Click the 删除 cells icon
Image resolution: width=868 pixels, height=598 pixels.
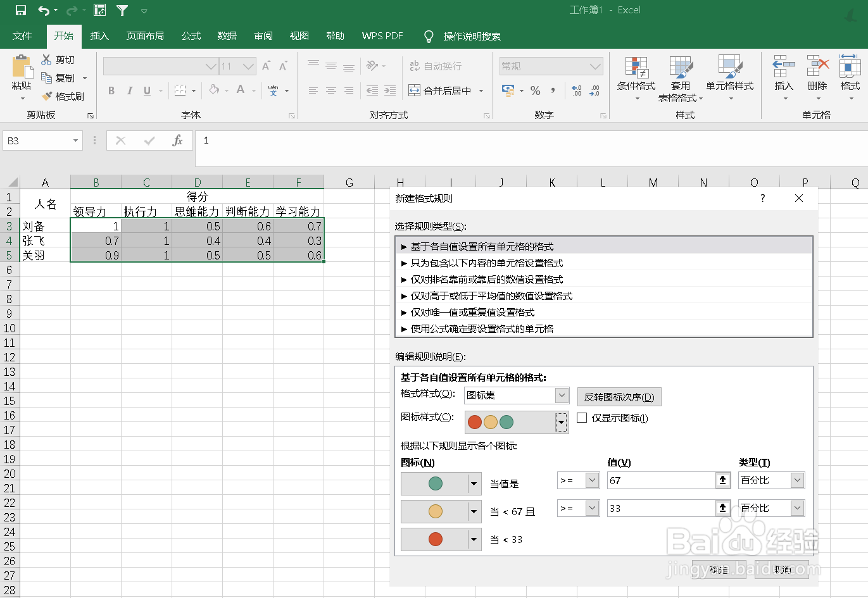click(817, 78)
